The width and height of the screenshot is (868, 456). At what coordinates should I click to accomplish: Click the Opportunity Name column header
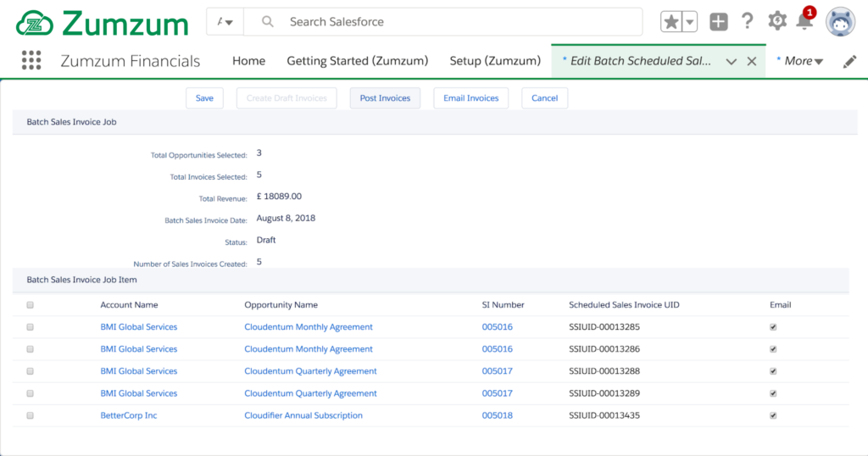[x=281, y=305]
